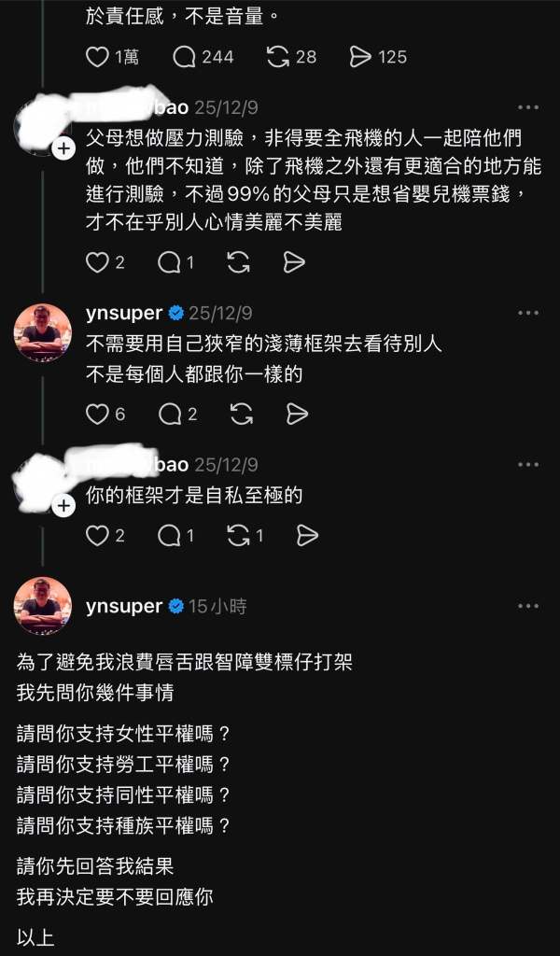Like the reply about 父母想做壓力測驗
The height and width of the screenshot is (956, 560).
coord(98,262)
